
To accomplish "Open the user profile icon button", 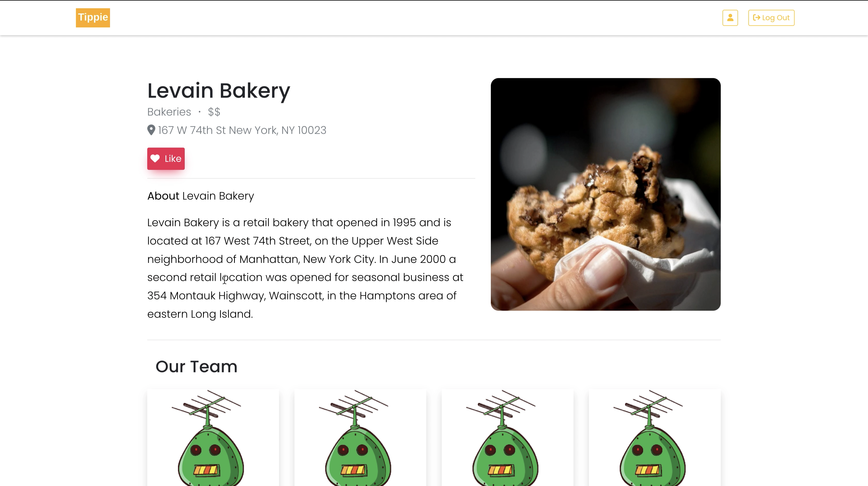I will tap(730, 18).
